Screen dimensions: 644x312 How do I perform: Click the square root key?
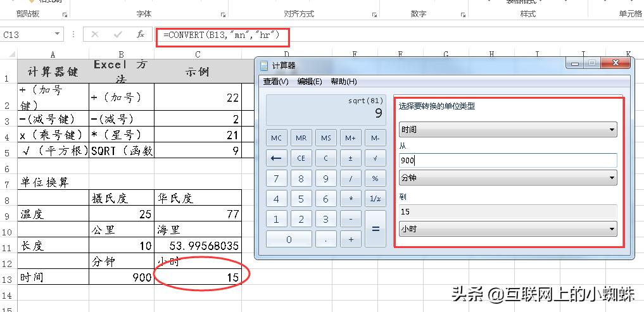click(x=376, y=158)
